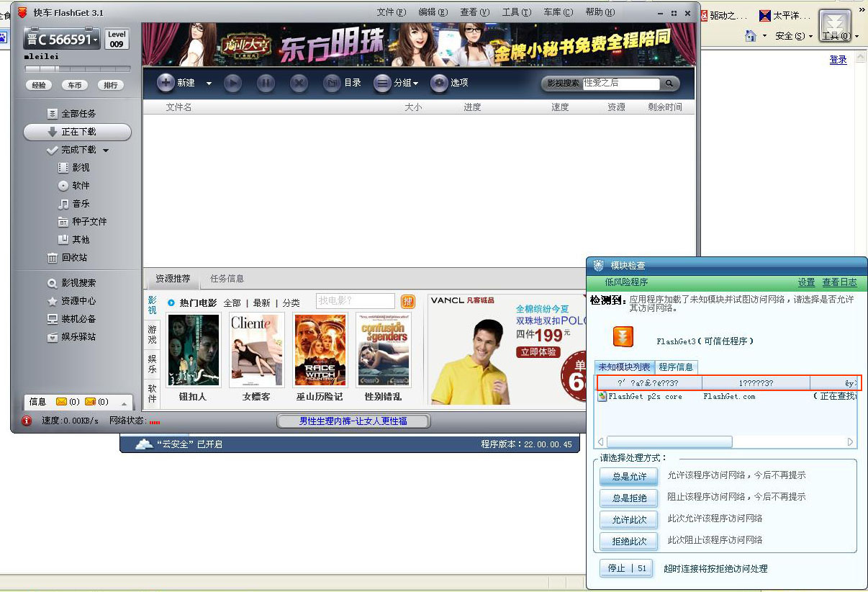Click the 分类 movie filter link
This screenshot has width=868, height=592.
pyautogui.click(x=291, y=303)
